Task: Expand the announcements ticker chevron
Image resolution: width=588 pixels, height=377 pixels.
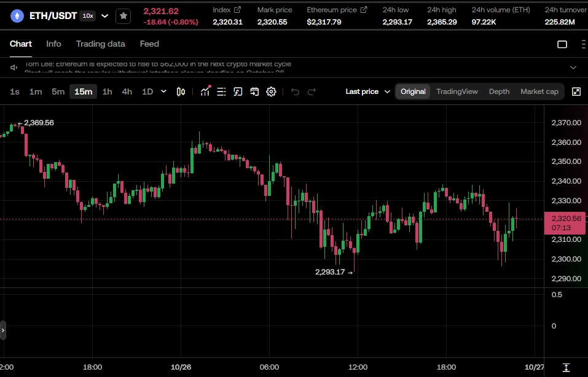Action: (x=573, y=68)
